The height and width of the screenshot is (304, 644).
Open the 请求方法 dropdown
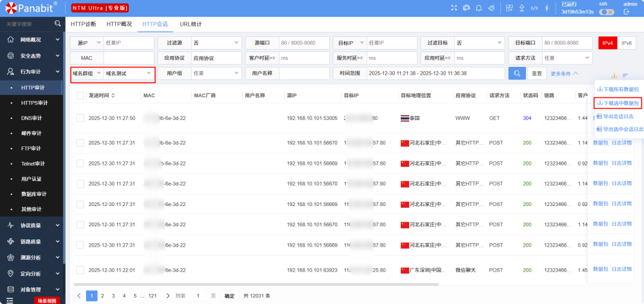pos(567,58)
